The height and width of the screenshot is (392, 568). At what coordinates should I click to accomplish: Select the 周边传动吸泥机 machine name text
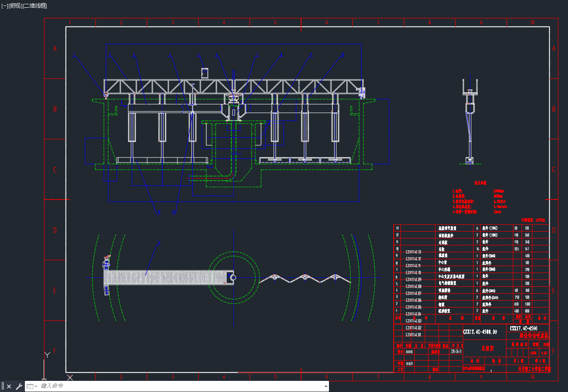(x=534, y=336)
